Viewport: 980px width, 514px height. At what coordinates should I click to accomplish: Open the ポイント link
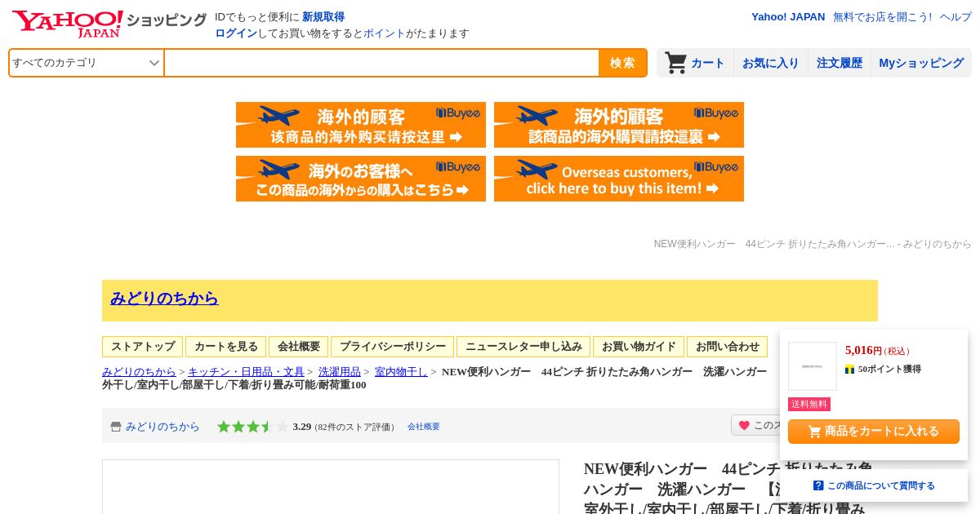coord(385,33)
